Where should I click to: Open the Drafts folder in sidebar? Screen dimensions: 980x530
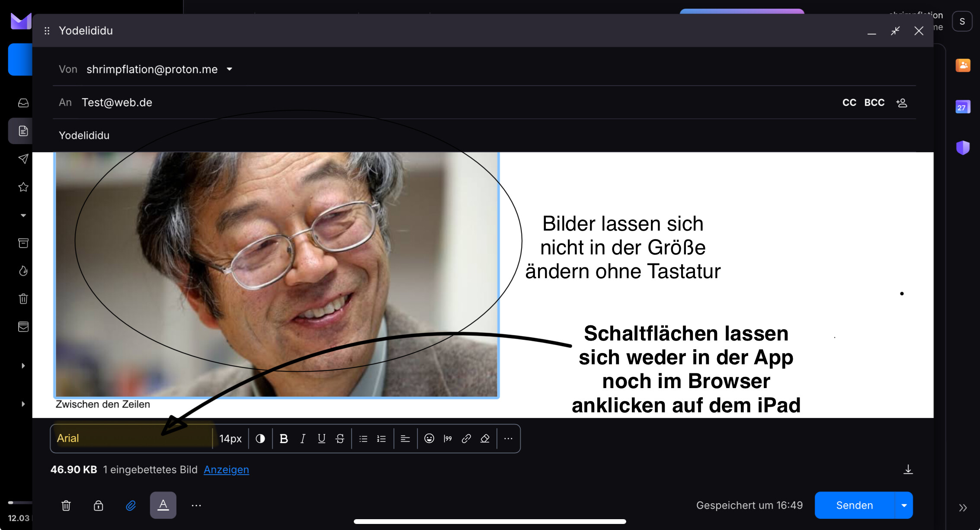23,131
